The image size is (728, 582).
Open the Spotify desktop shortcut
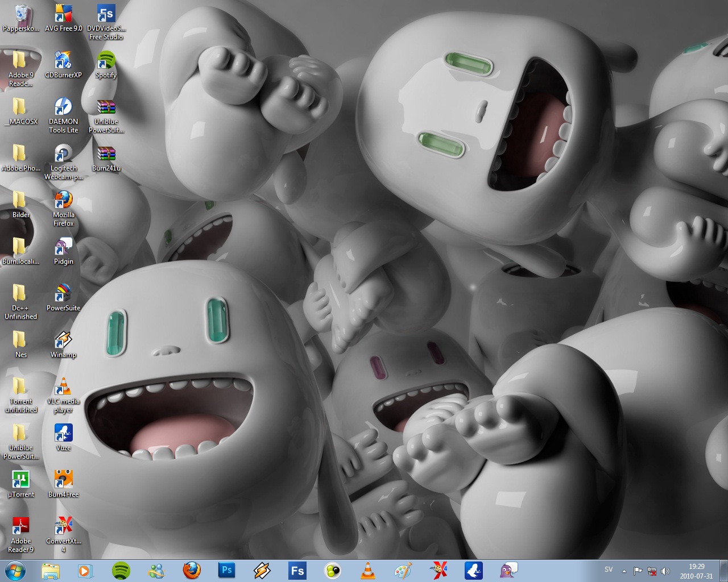pyautogui.click(x=106, y=61)
